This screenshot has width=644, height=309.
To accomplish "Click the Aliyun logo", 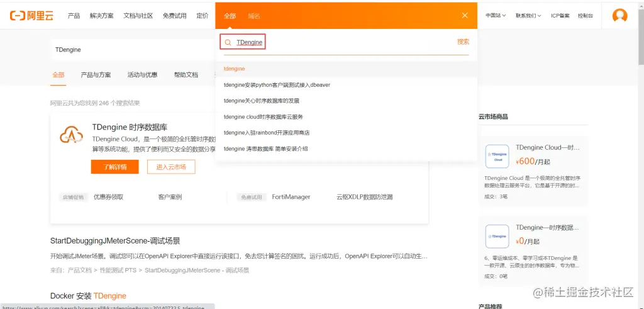I will [31, 16].
